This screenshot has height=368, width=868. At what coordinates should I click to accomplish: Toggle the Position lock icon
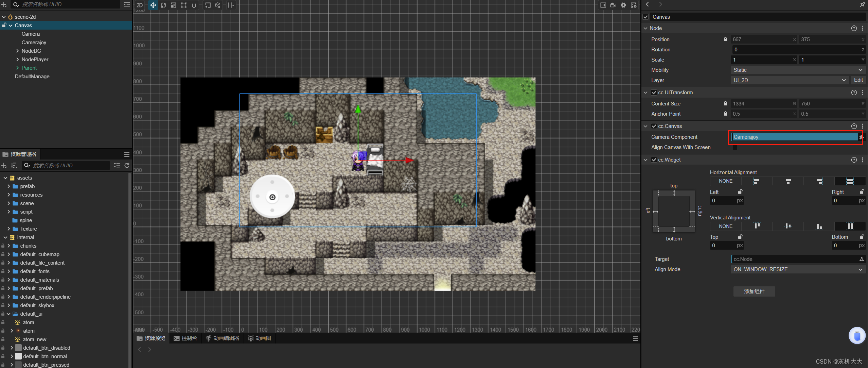click(x=725, y=39)
